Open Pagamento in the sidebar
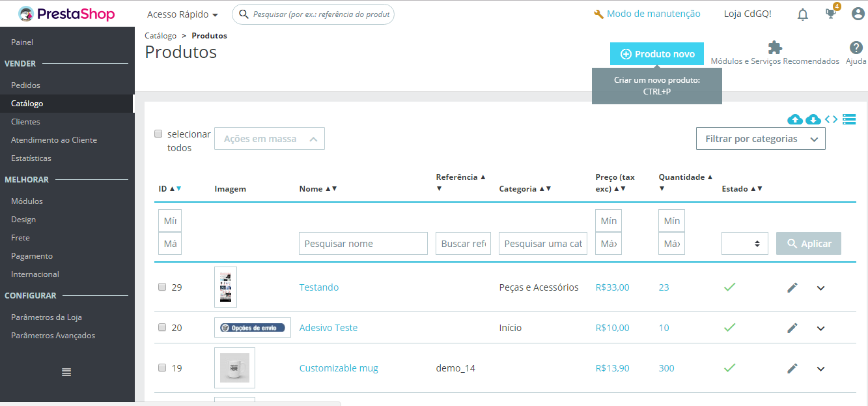The width and height of the screenshot is (868, 406). pyautogui.click(x=32, y=256)
